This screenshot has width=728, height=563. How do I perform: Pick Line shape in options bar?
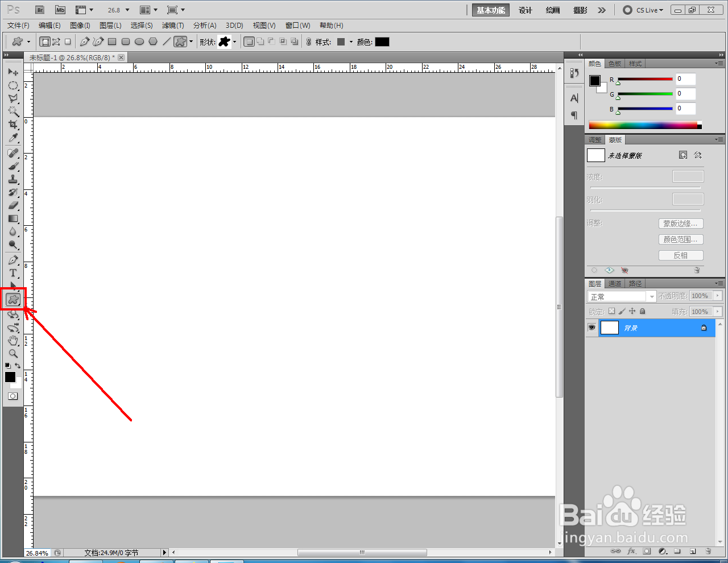(167, 42)
